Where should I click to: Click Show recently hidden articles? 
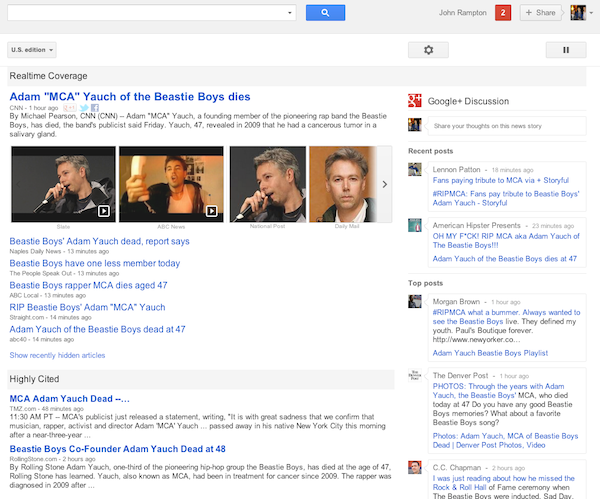pyautogui.click(x=57, y=355)
